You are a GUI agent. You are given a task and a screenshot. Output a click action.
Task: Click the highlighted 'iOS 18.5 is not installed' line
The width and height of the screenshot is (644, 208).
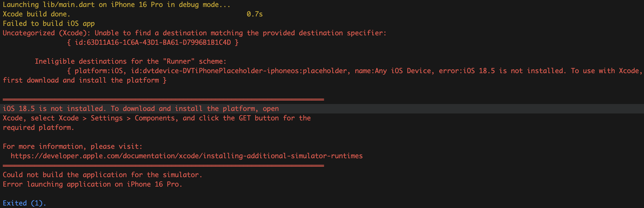(x=140, y=109)
